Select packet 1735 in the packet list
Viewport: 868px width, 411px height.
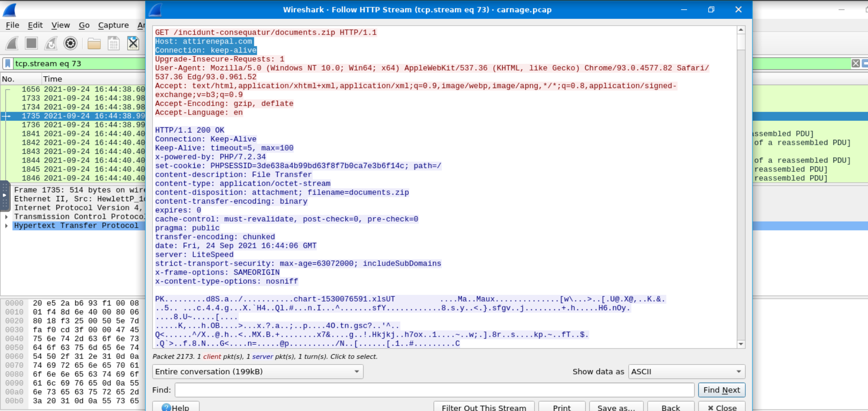(x=73, y=116)
